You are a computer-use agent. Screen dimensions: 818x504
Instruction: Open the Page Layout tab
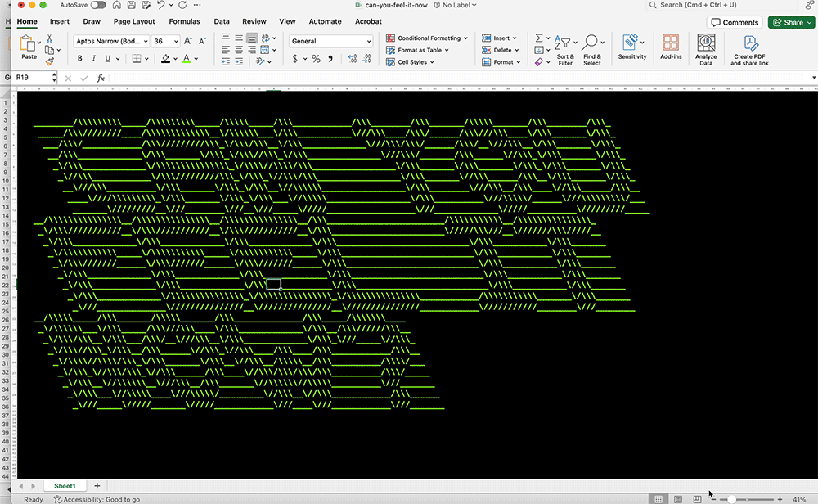(x=134, y=21)
